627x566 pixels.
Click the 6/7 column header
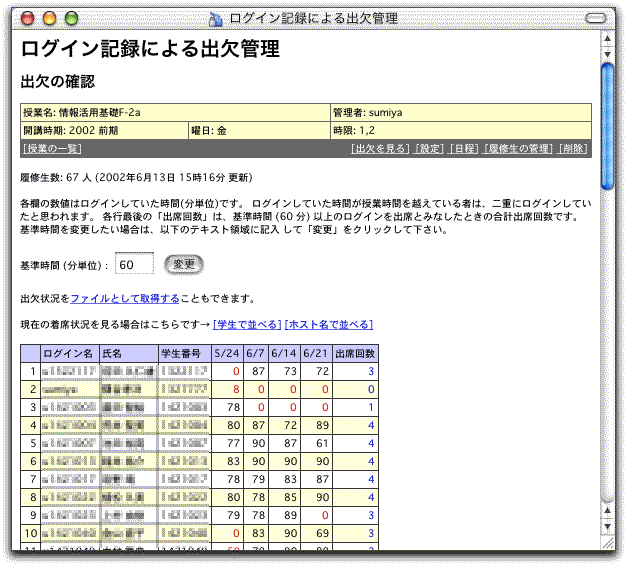(x=256, y=354)
